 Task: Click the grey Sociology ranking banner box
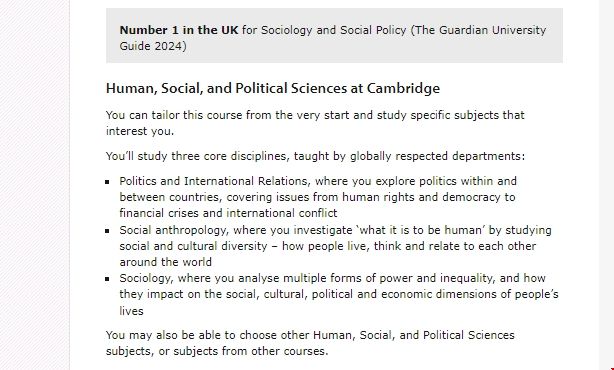click(x=334, y=36)
